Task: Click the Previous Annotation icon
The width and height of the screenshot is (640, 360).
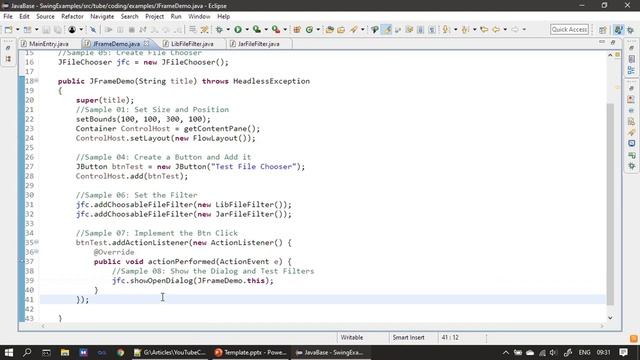Action: point(465,29)
